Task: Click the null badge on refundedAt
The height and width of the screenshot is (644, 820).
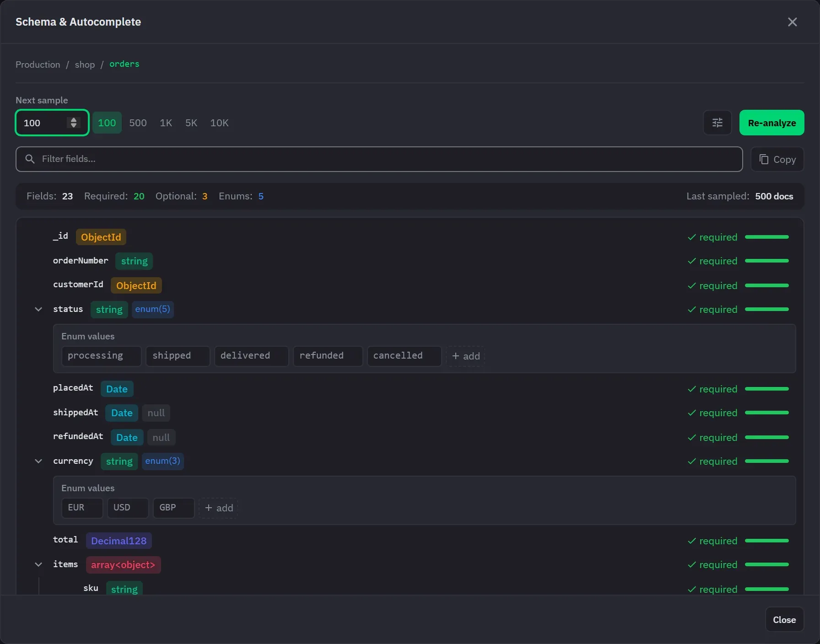Action: click(161, 437)
